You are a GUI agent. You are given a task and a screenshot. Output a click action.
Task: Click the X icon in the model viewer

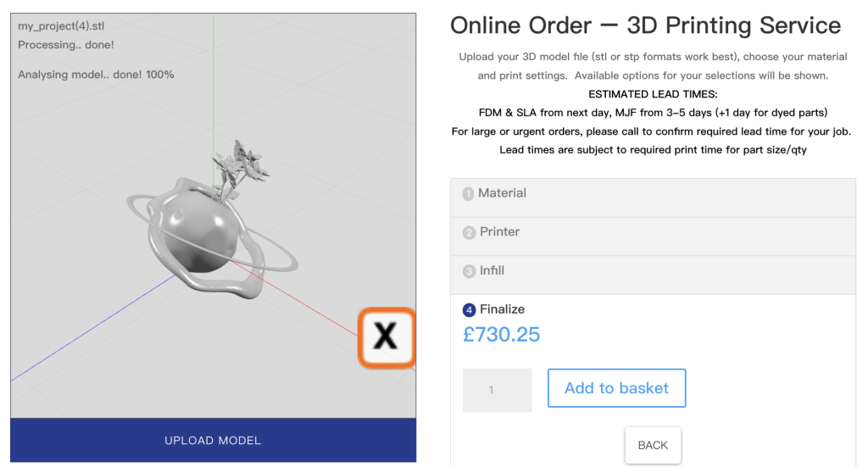pyautogui.click(x=387, y=337)
